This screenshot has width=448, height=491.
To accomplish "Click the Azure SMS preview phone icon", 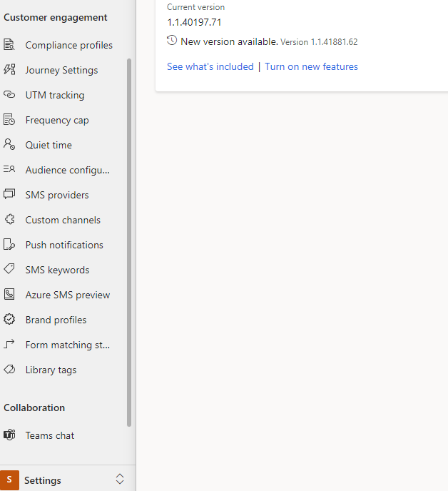I will (9, 294).
